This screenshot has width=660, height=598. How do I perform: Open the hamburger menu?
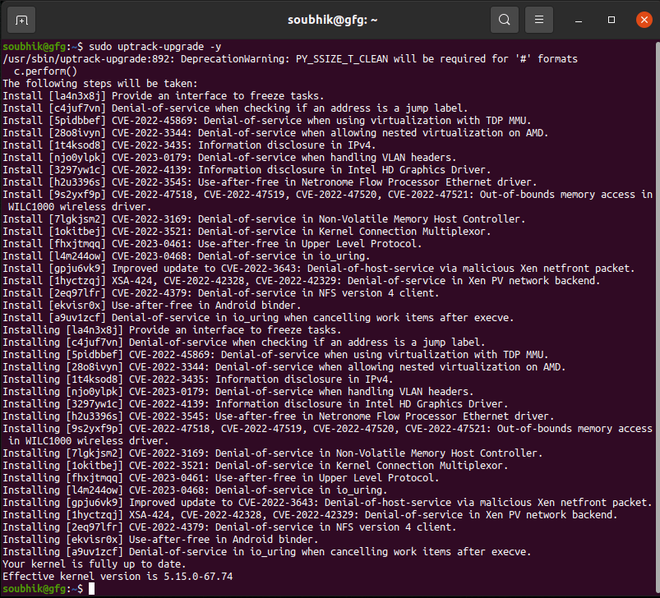click(539, 20)
